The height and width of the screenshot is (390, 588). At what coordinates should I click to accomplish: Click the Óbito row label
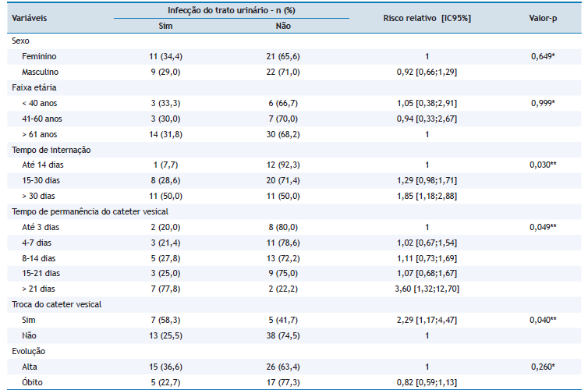click(x=33, y=382)
